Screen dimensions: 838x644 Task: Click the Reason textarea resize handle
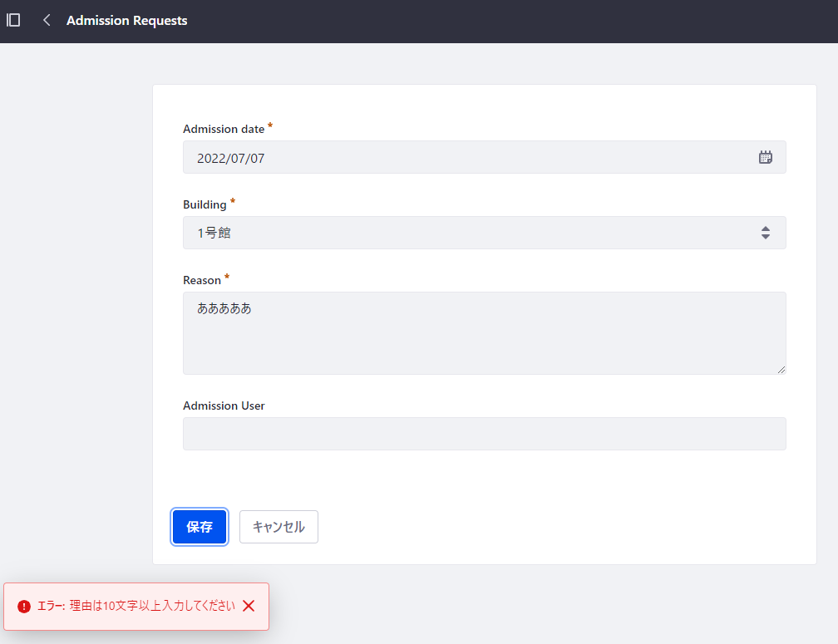click(781, 370)
